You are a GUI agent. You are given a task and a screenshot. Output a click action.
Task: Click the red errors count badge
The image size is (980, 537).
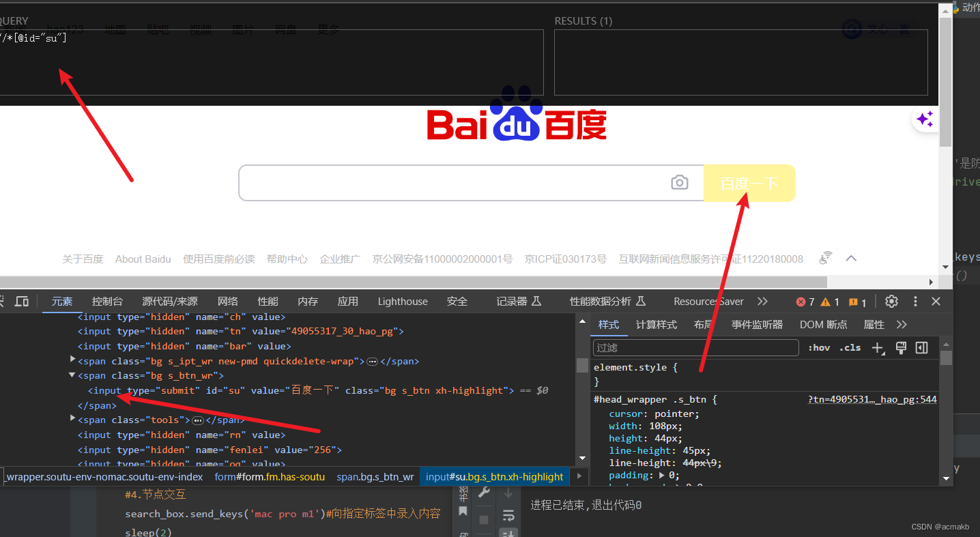coord(805,302)
